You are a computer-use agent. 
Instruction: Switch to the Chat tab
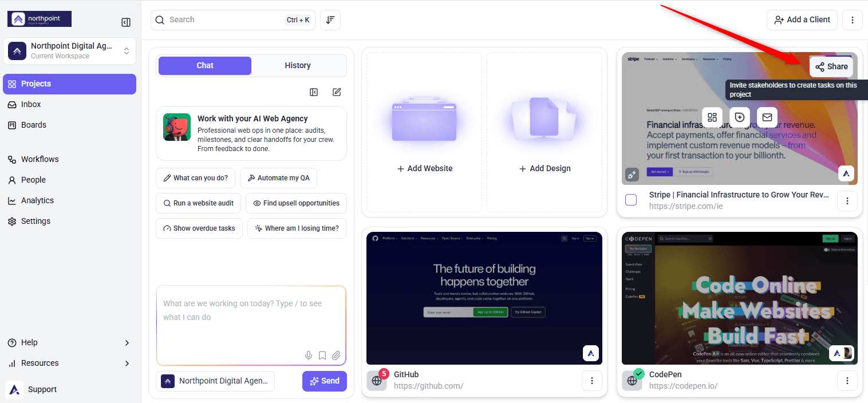click(x=205, y=65)
